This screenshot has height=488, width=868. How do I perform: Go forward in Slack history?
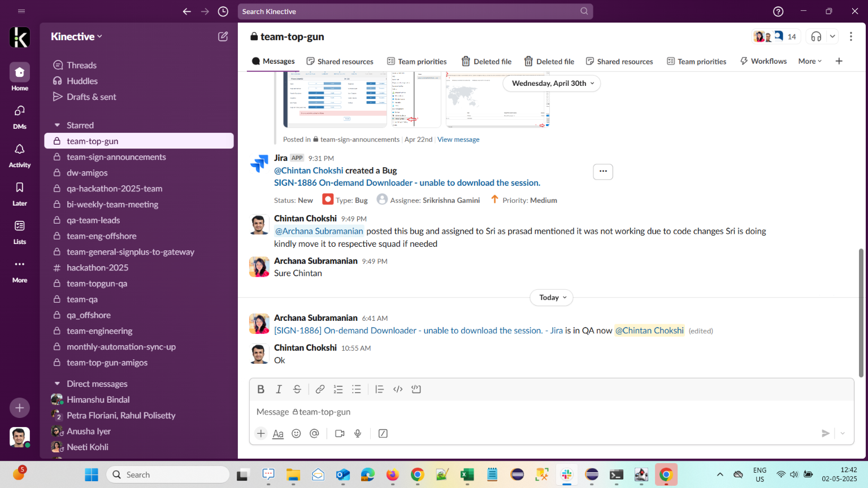coord(205,11)
